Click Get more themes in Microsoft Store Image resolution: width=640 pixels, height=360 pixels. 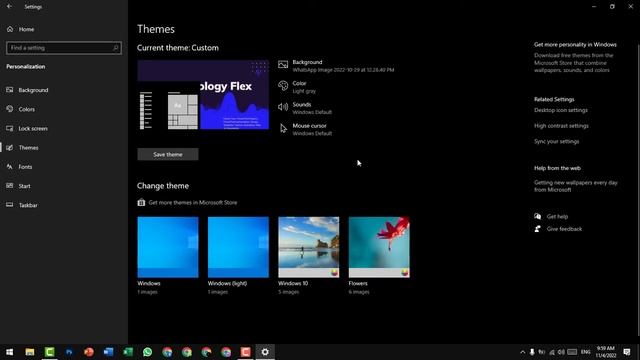coord(193,202)
